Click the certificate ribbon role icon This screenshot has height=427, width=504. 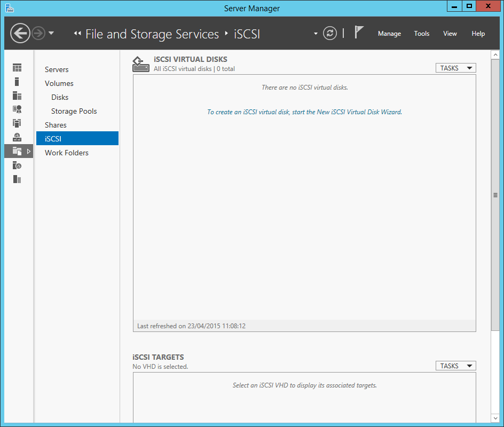17,109
